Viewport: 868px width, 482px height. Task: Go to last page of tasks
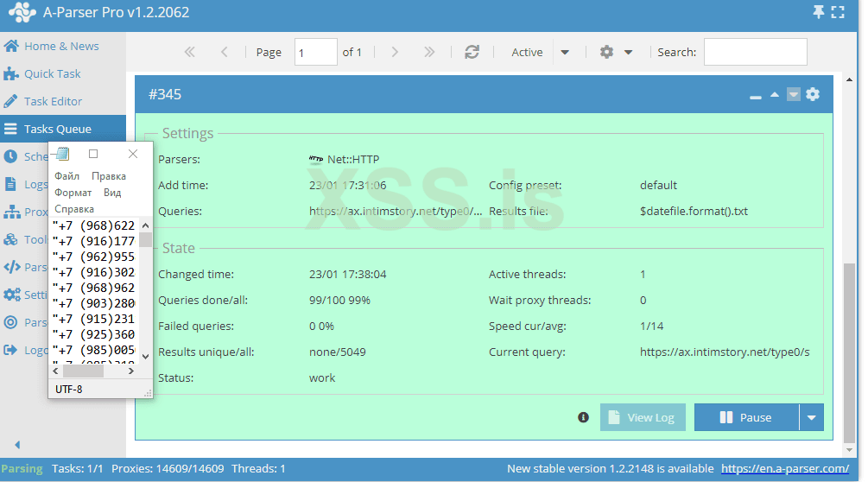point(429,52)
